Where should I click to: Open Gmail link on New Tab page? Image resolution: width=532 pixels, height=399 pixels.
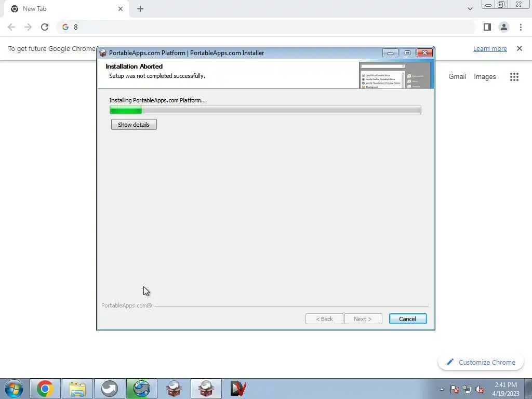tap(457, 77)
